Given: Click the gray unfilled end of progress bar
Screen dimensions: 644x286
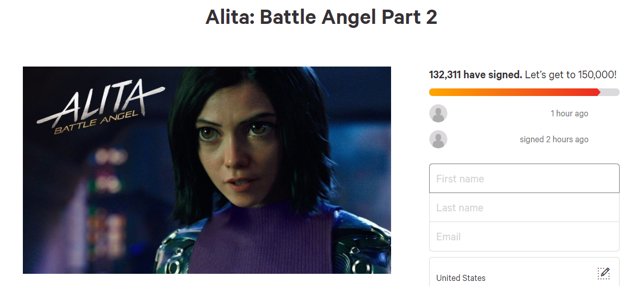Looking at the screenshot, I should coord(610,92).
